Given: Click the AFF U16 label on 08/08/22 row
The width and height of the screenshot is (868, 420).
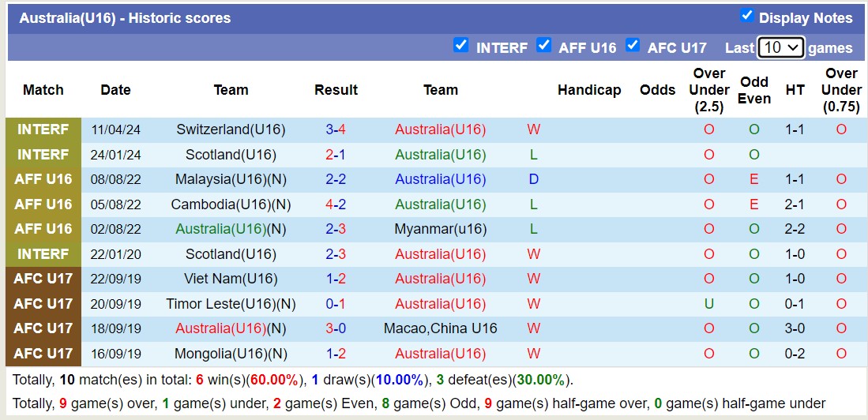Looking at the screenshot, I should [x=43, y=179].
